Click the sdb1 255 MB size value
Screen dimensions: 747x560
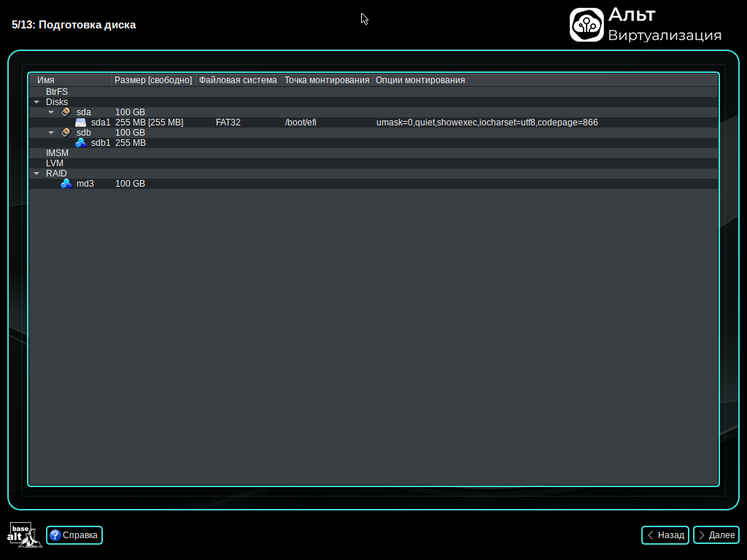coord(131,143)
